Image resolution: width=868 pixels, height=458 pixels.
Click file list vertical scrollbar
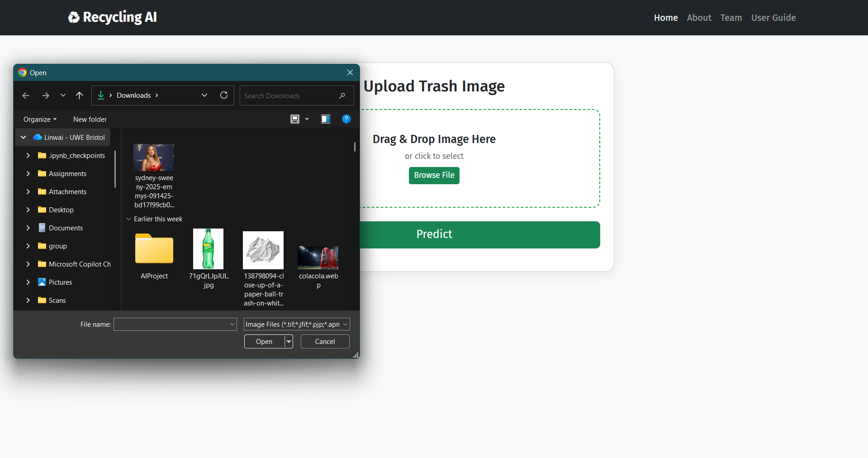tap(355, 147)
